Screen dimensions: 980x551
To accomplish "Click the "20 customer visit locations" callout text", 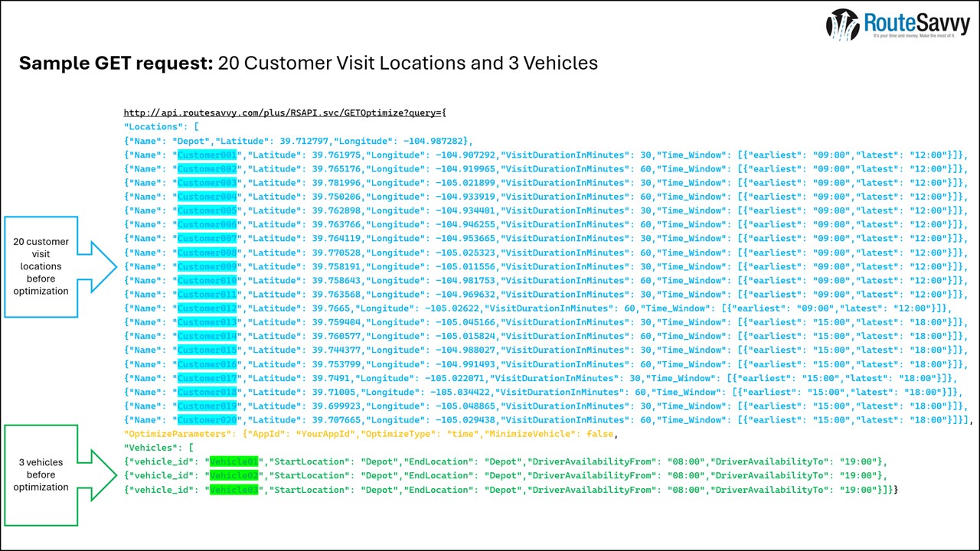I will 41,266.
